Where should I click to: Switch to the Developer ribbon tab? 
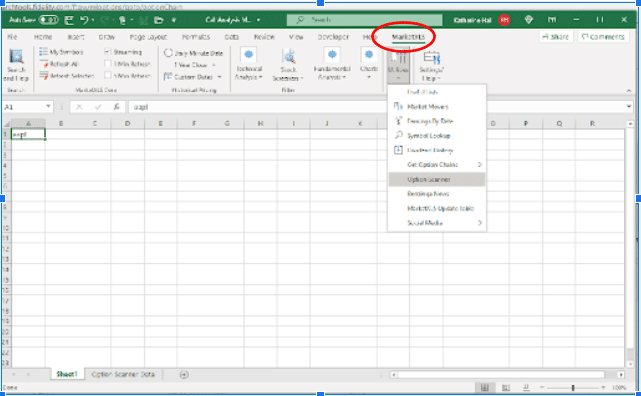click(333, 37)
